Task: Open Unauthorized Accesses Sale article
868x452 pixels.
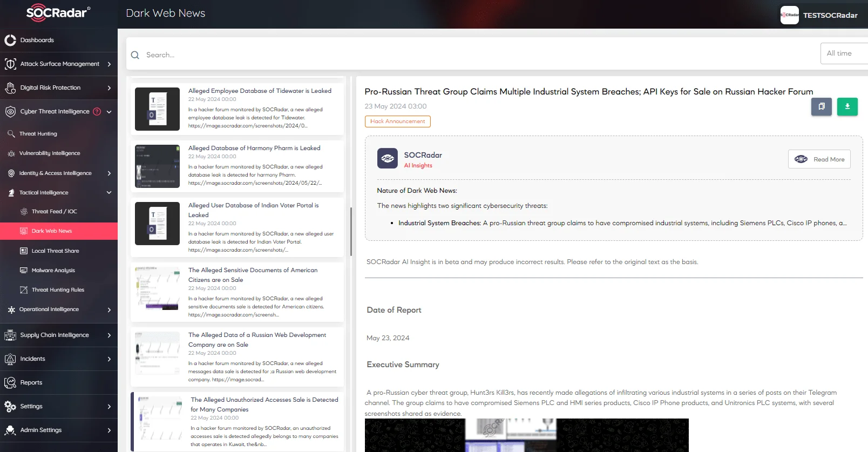Action: [237, 422]
